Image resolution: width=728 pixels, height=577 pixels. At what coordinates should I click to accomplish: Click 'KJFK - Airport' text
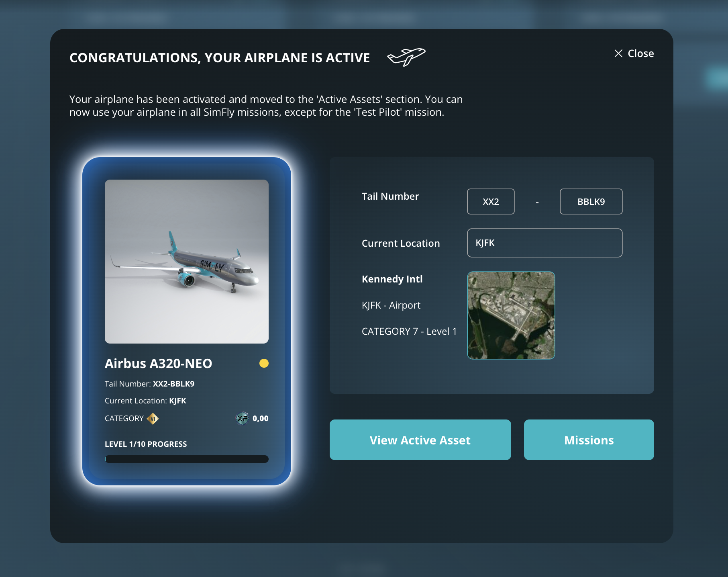coord(391,305)
